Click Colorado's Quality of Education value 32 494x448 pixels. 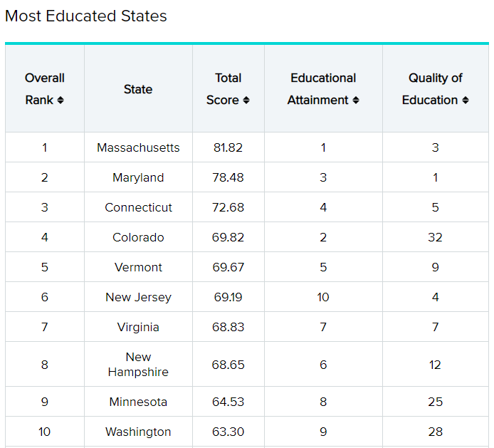pos(435,237)
